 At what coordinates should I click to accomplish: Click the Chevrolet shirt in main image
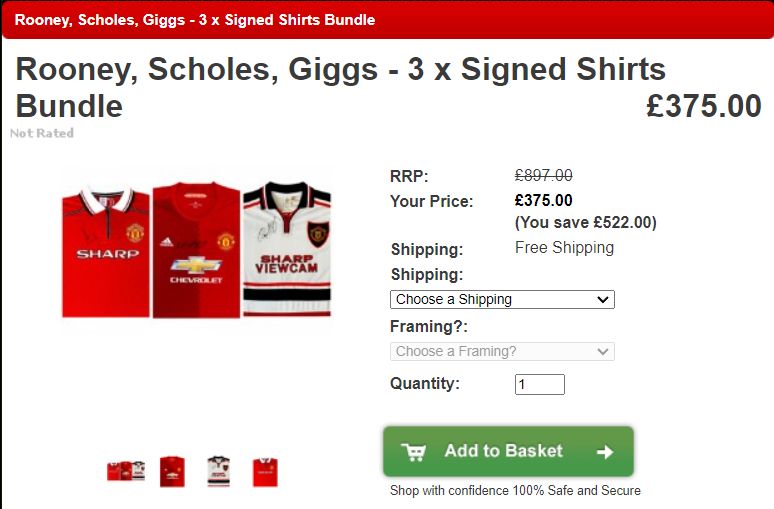pyautogui.click(x=196, y=250)
